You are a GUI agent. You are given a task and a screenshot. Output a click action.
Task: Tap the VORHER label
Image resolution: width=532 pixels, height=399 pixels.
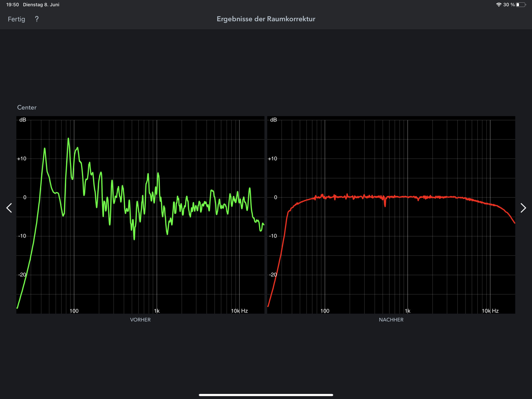click(x=140, y=320)
